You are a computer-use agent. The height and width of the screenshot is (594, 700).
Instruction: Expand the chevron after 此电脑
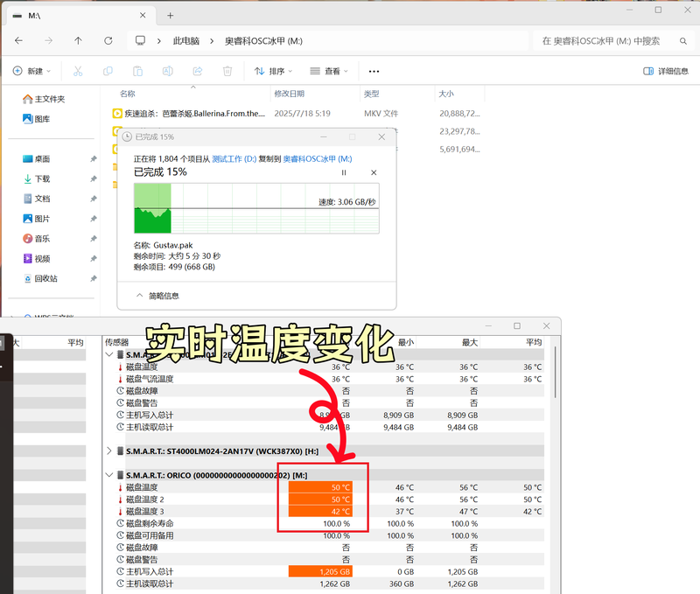pyautogui.click(x=212, y=41)
